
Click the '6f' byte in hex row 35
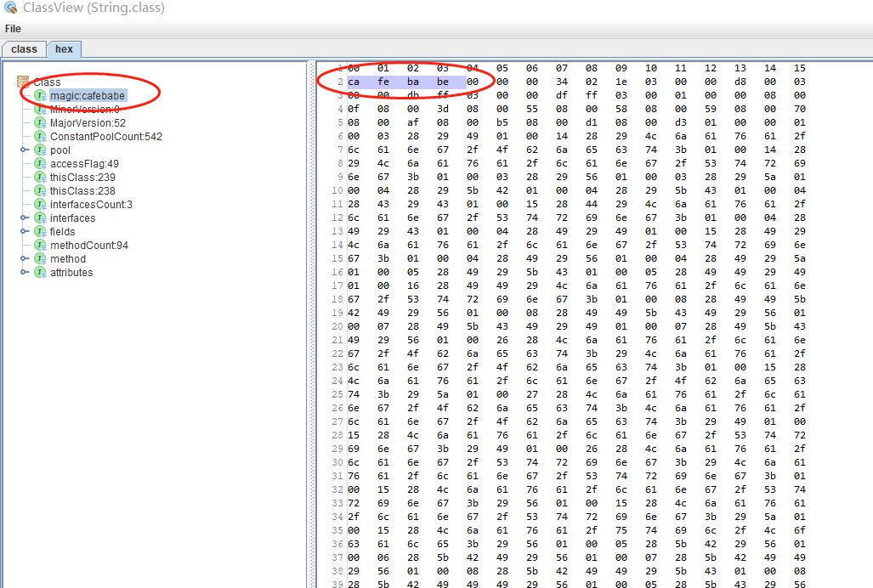click(800, 530)
